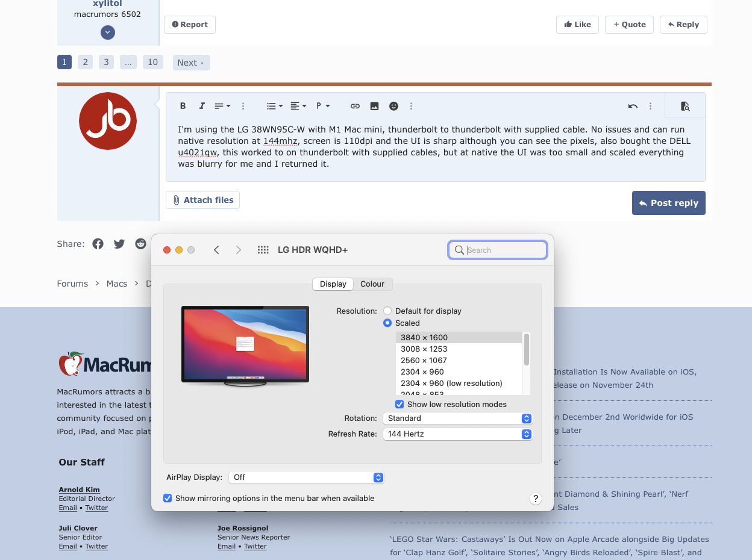Image resolution: width=752 pixels, height=560 pixels.
Task: Go to page 3 of the thread
Action: [106, 62]
